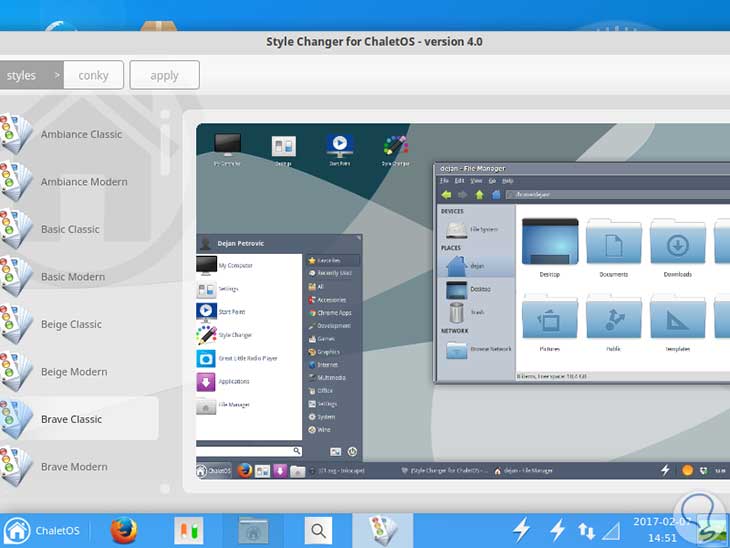Click the Brave Modern style icon
This screenshot has height=548, width=730.
pos(16,467)
